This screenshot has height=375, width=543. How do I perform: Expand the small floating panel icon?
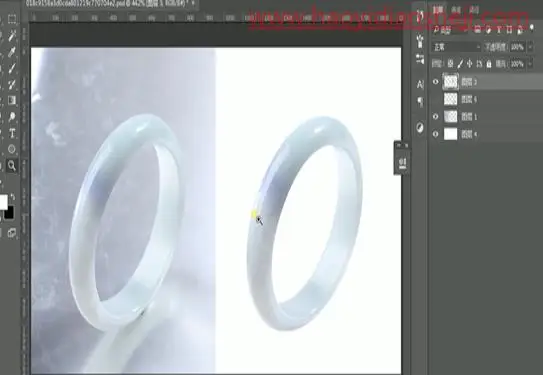402,163
